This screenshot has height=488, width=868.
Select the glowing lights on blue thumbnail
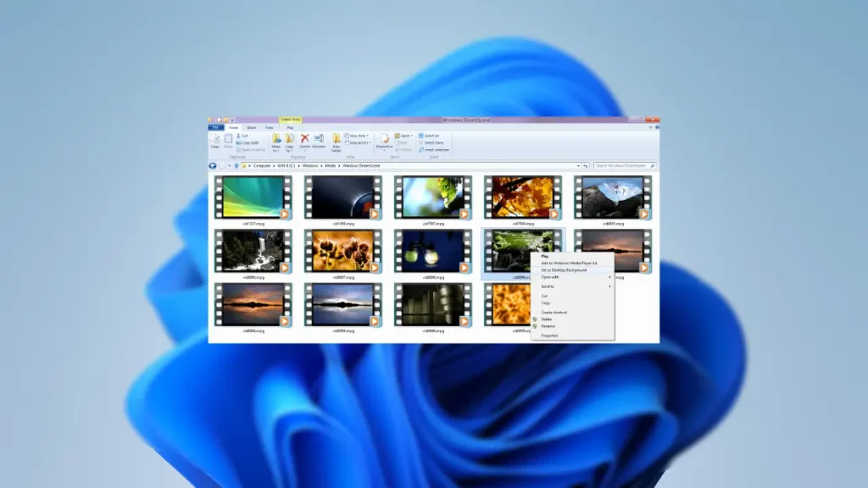433,251
